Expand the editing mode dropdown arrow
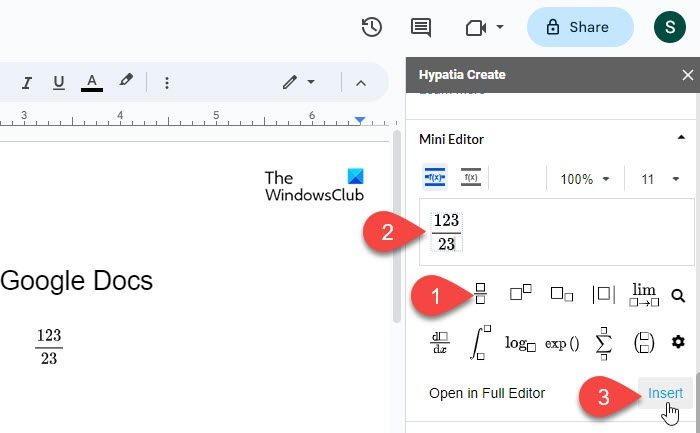This screenshot has width=700, height=433. pyautogui.click(x=311, y=82)
